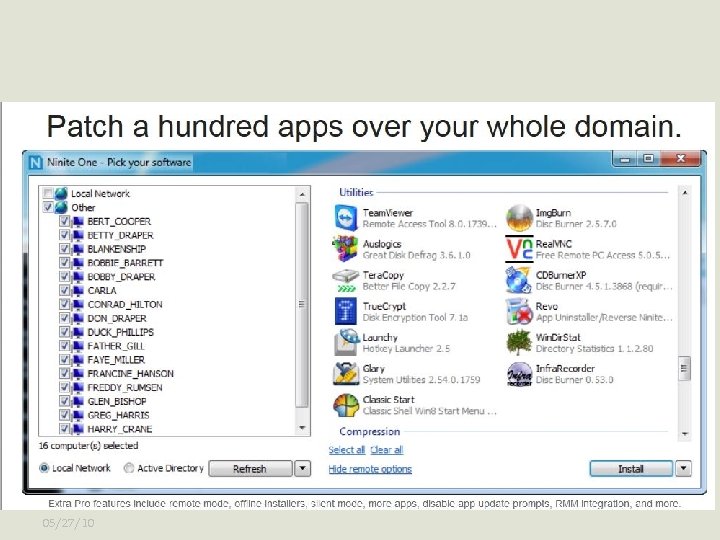Viewport: 720px width, 540px height.
Task: Click the Install button
Action: point(631,469)
